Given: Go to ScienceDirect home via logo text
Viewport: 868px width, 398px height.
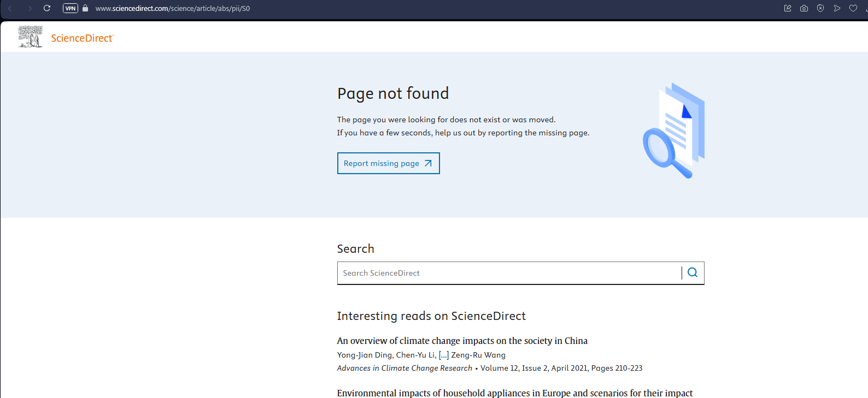Looking at the screenshot, I should tap(83, 38).
